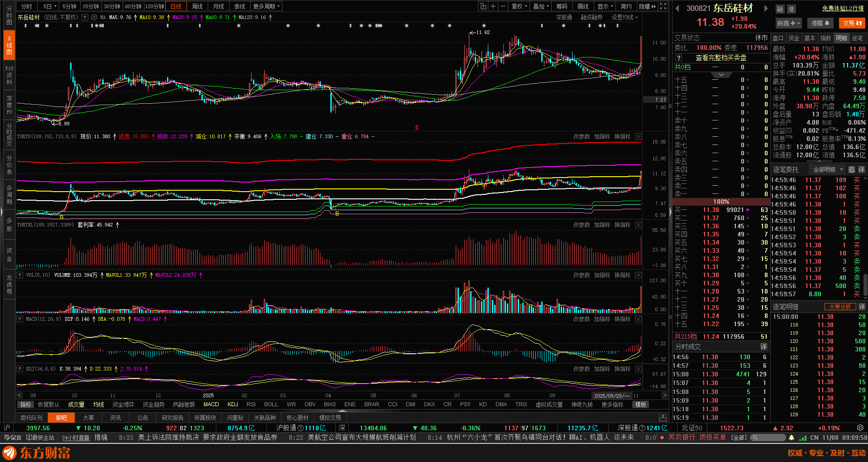The image size is (868, 462).
Task: Switch to 周线 weekly chart
Action: (x=197, y=6)
